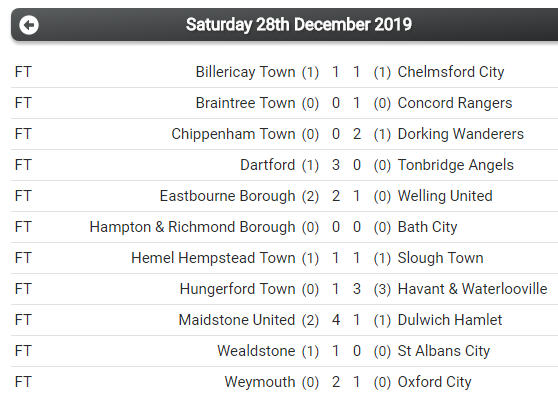Click Dulwich Hamlet team name
558x405 pixels.
point(449,320)
